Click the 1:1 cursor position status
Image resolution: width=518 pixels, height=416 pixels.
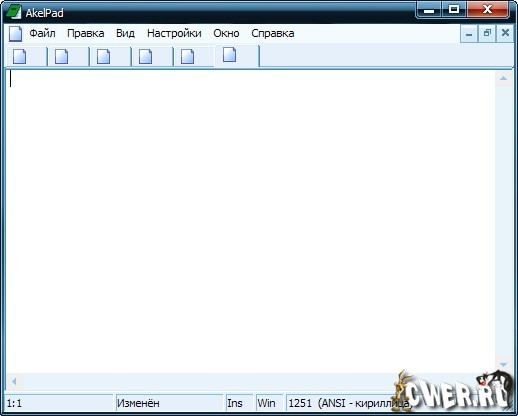[x=59, y=403]
